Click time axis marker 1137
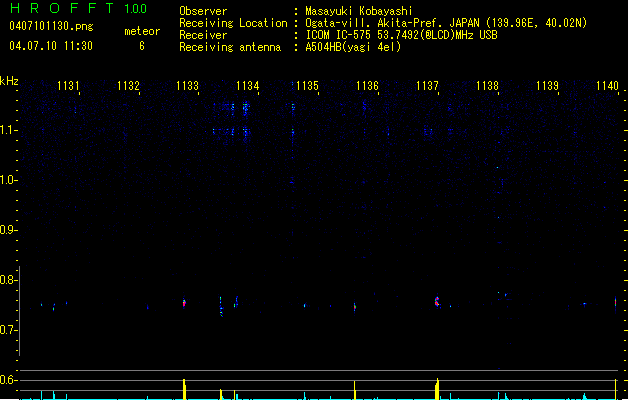Image resolution: width=629 pixels, height=400 pixels. (x=427, y=86)
